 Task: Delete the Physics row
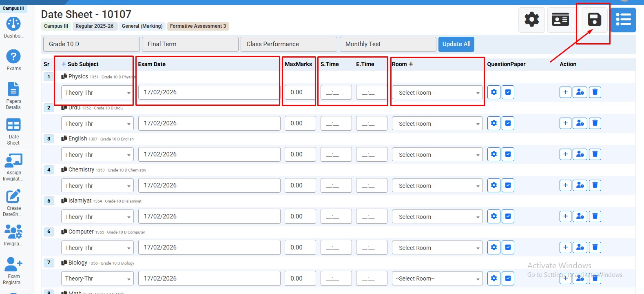coord(595,92)
